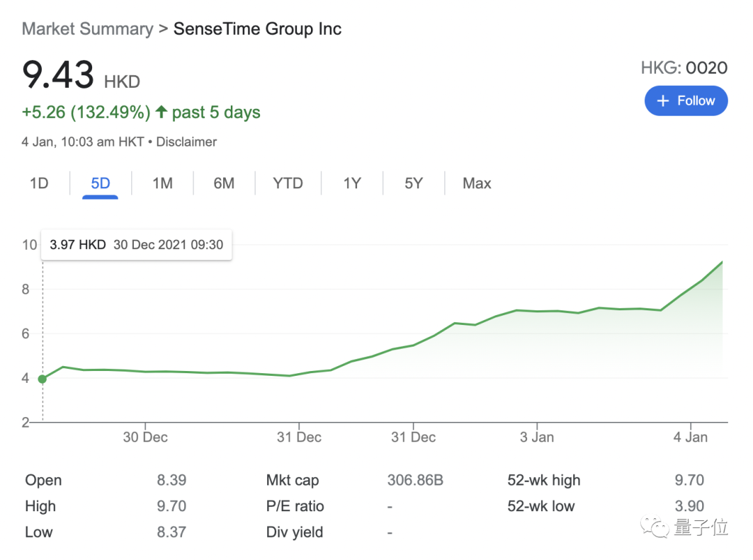753x560 pixels.
Task: Click the 3.97 HKD chart tooltip
Action: tap(137, 245)
